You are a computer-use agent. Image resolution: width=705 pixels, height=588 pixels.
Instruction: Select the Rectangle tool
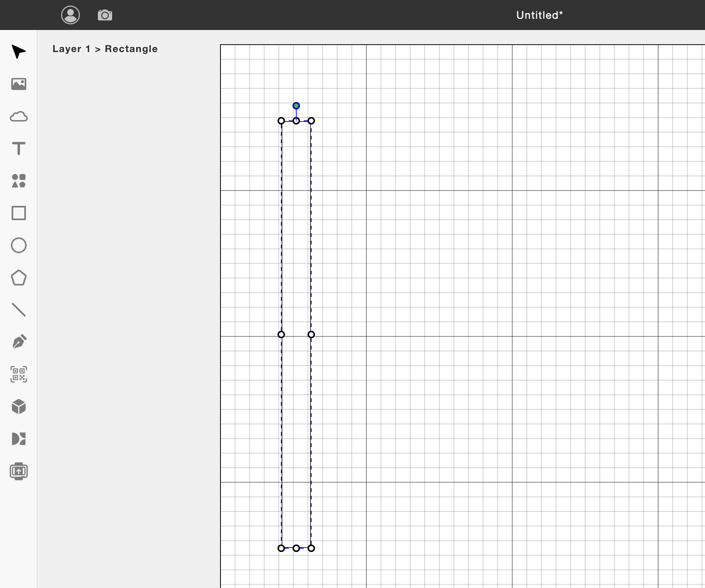[18, 213]
